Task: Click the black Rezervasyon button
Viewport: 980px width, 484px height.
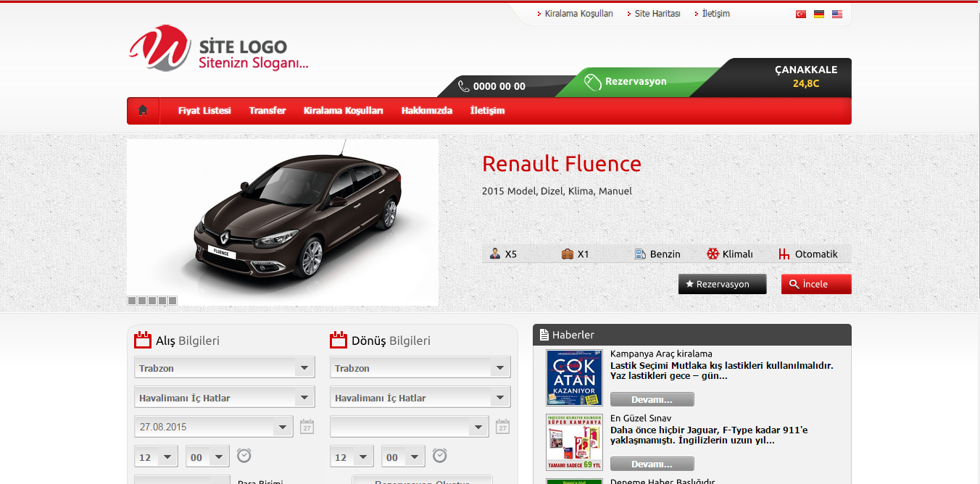Action: pyautogui.click(x=722, y=284)
